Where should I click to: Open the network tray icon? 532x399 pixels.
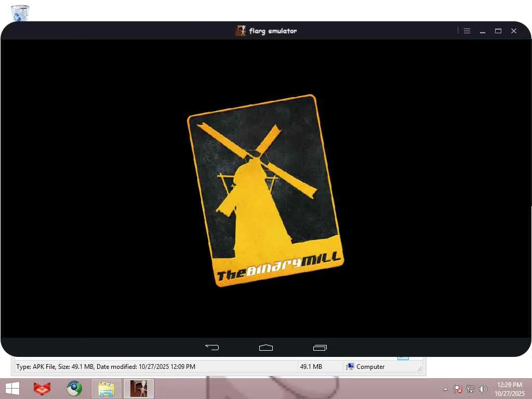tap(471, 389)
